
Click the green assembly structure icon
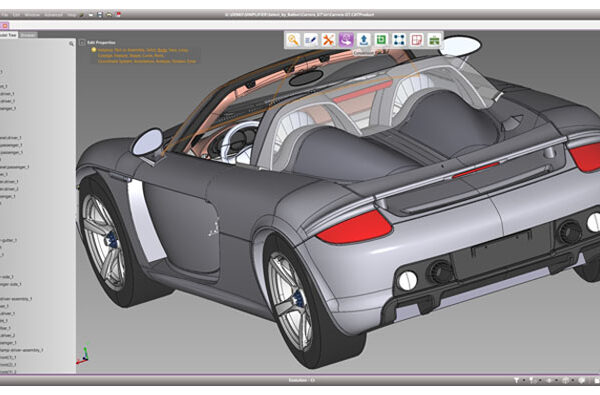[434, 39]
